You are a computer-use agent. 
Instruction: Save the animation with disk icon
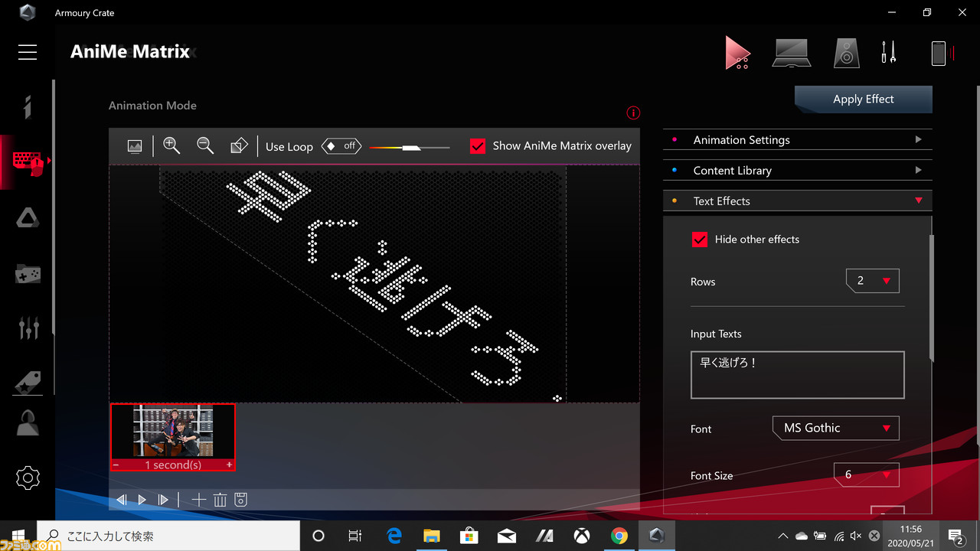[x=240, y=500]
